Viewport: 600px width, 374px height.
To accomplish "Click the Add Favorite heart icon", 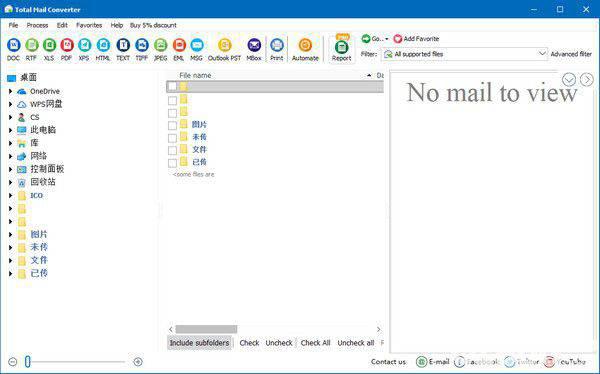I will click(x=398, y=39).
